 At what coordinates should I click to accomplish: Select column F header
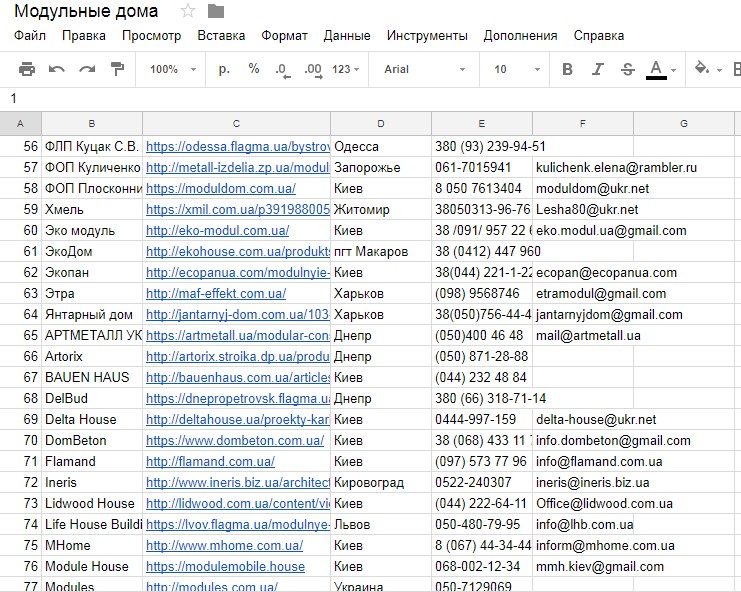point(583,124)
